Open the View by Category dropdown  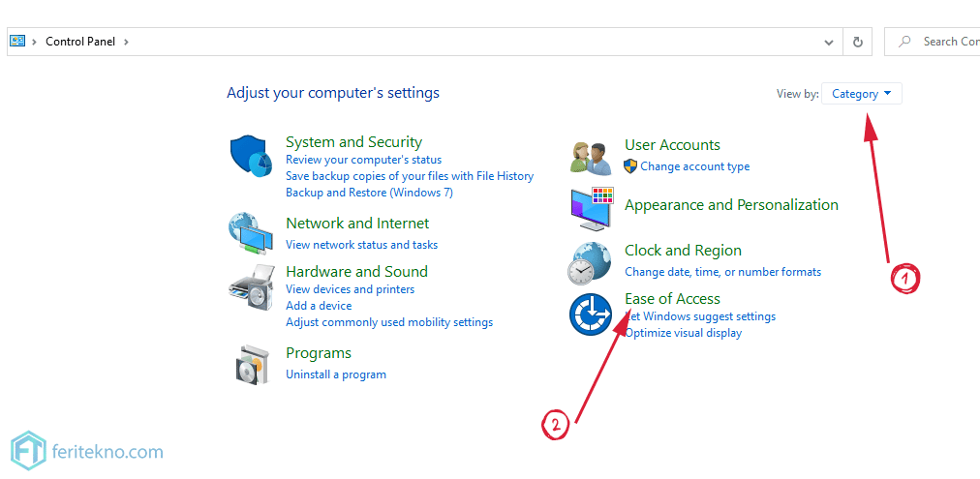pos(861,94)
